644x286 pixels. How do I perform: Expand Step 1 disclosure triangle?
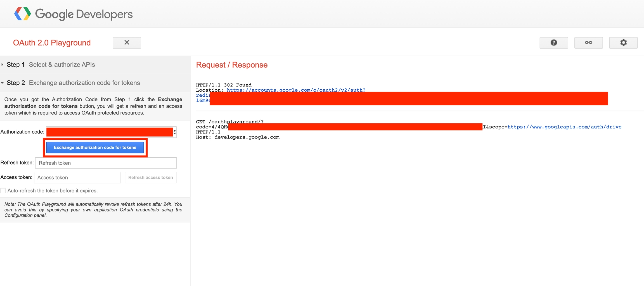[3, 65]
